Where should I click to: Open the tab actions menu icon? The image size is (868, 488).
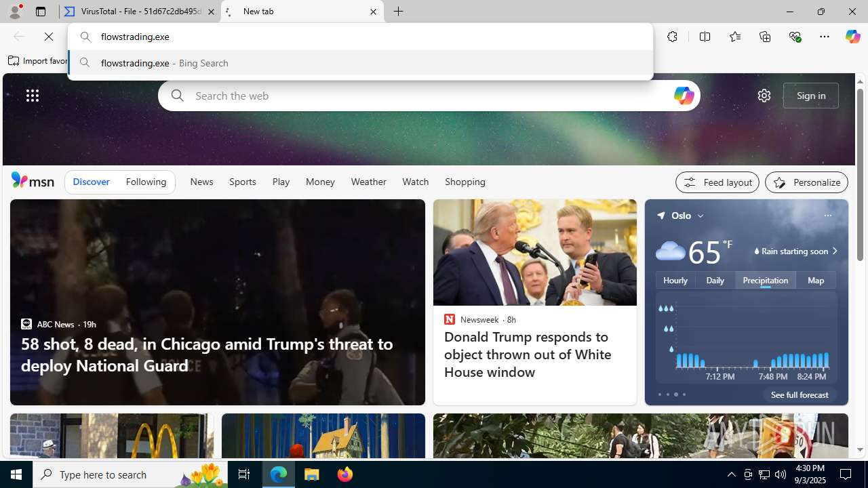[40, 12]
